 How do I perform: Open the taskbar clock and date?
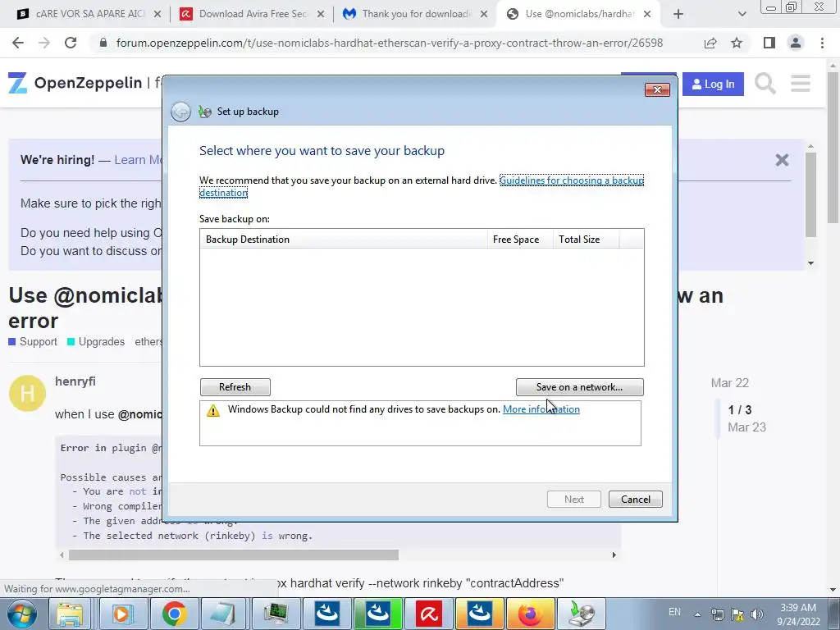pos(798,614)
